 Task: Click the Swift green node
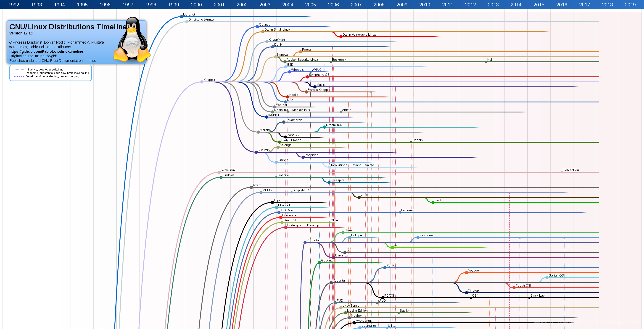coord(433,202)
